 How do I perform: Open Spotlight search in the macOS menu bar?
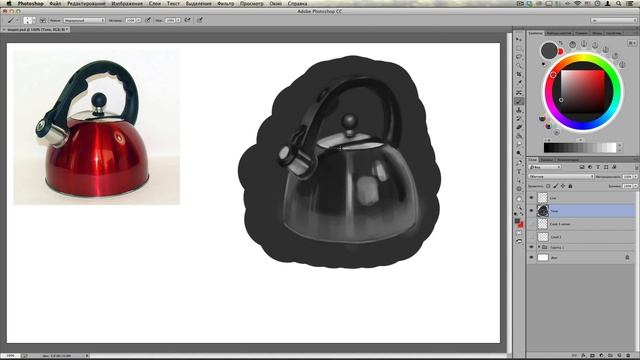(x=619, y=3)
